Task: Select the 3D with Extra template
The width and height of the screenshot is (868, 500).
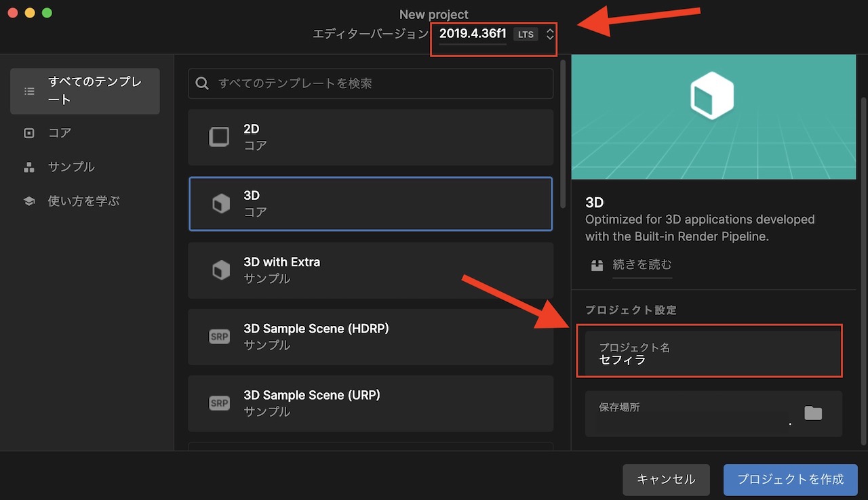Action: tap(371, 270)
